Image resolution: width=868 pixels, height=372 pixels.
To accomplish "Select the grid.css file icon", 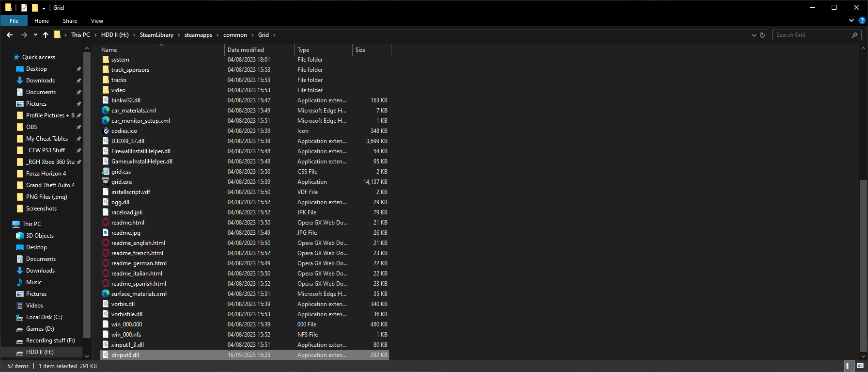I will click(x=106, y=172).
